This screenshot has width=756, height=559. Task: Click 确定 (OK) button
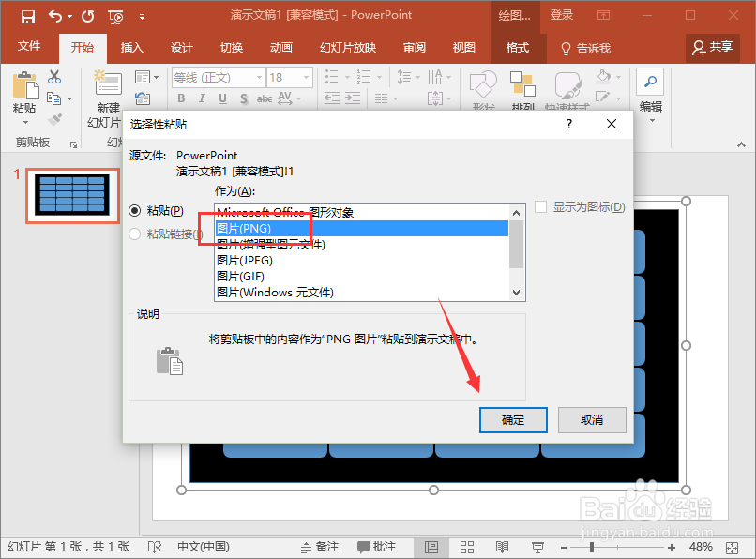pyautogui.click(x=513, y=420)
